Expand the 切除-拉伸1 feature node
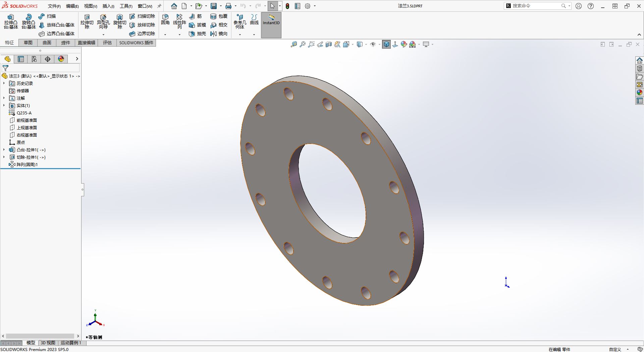644x352 pixels. click(x=4, y=157)
